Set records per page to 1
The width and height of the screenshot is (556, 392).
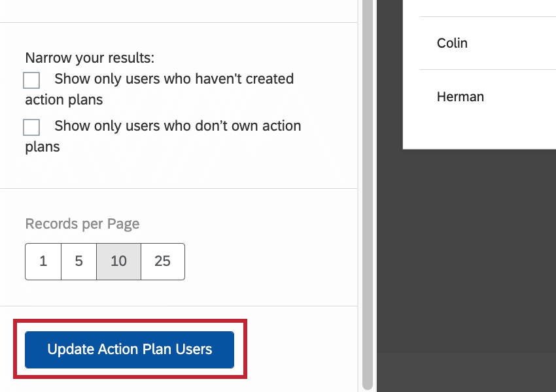43,261
